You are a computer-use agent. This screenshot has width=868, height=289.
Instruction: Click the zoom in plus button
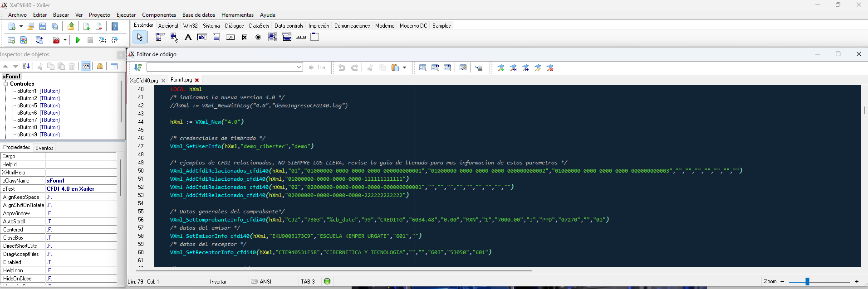(x=857, y=282)
